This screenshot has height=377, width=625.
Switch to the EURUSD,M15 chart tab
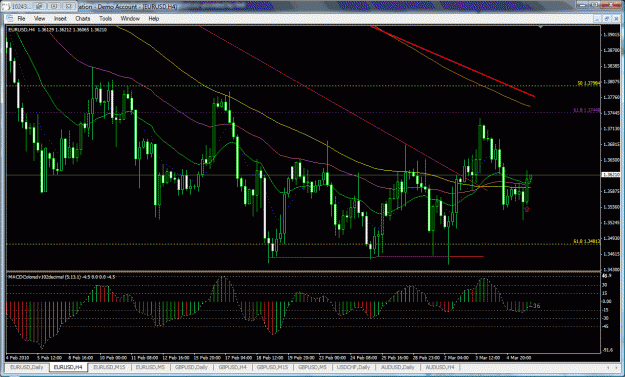(109, 367)
